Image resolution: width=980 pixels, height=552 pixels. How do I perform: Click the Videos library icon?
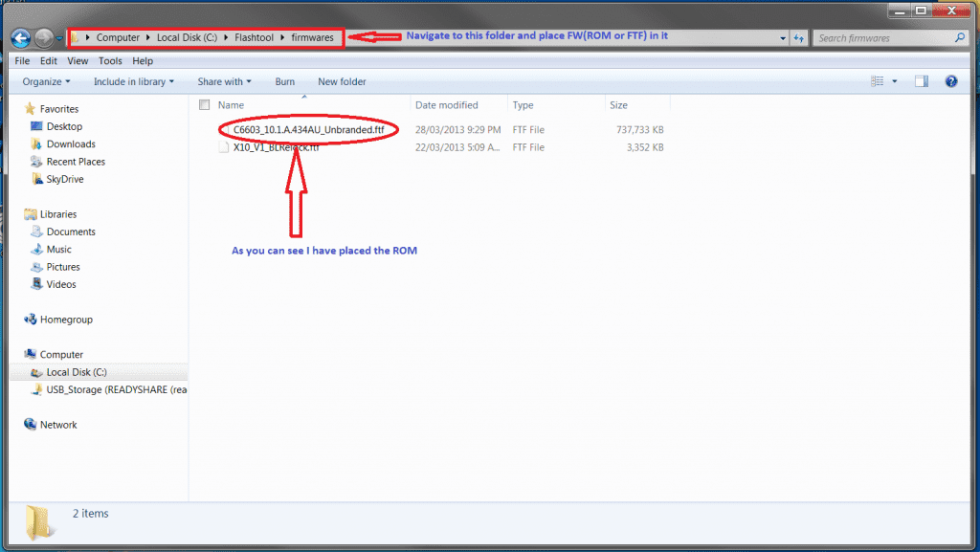pyautogui.click(x=36, y=284)
